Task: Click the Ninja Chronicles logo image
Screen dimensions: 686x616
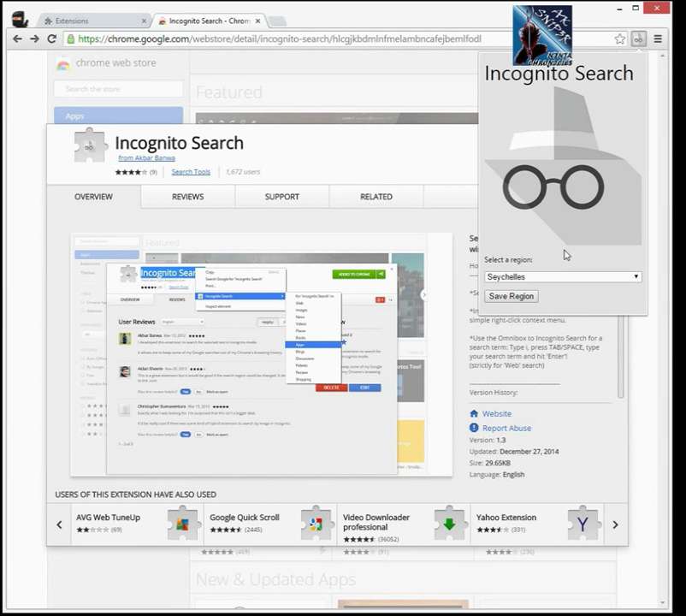Action: pos(542,35)
